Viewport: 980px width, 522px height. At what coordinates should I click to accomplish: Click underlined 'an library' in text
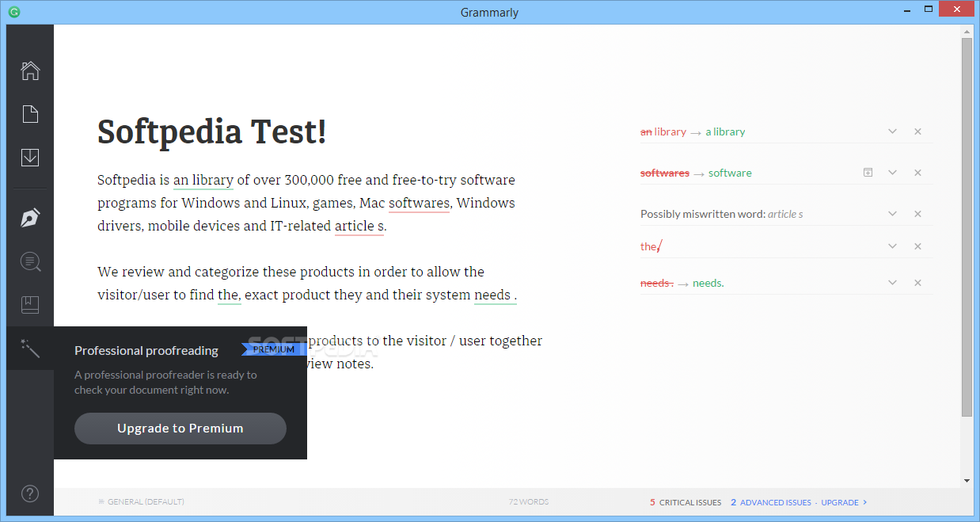(x=203, y=181)
